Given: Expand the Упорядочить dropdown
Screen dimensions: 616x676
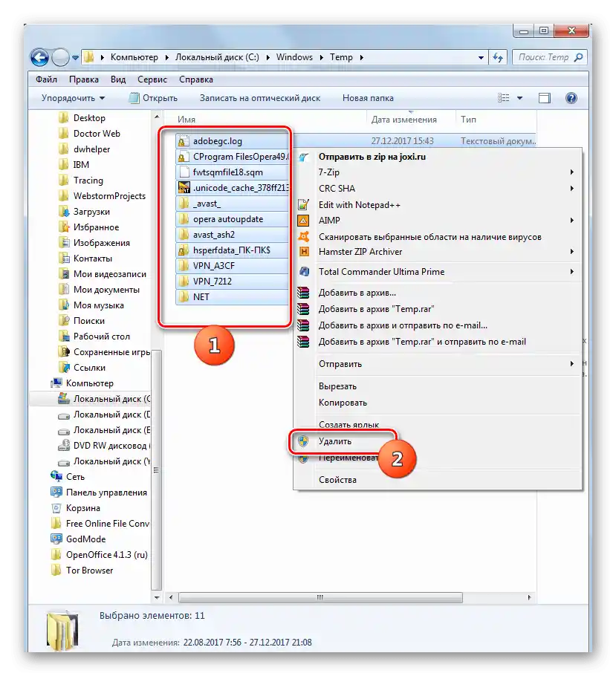Looking at the screenshot, I should coord(73,98).
